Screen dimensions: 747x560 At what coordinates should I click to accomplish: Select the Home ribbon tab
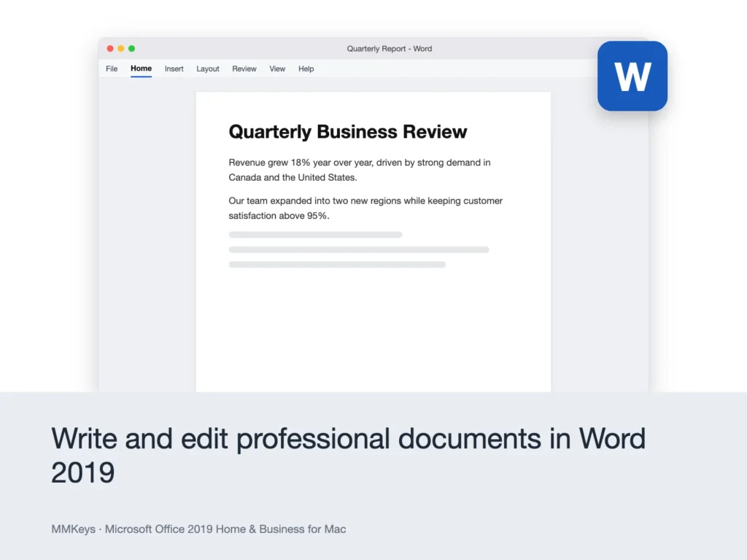click(141, 69)
